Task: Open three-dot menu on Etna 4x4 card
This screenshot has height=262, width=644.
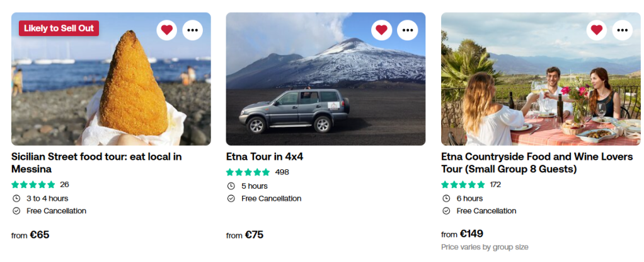Action: pyautogui.click(x=408, y=30)
